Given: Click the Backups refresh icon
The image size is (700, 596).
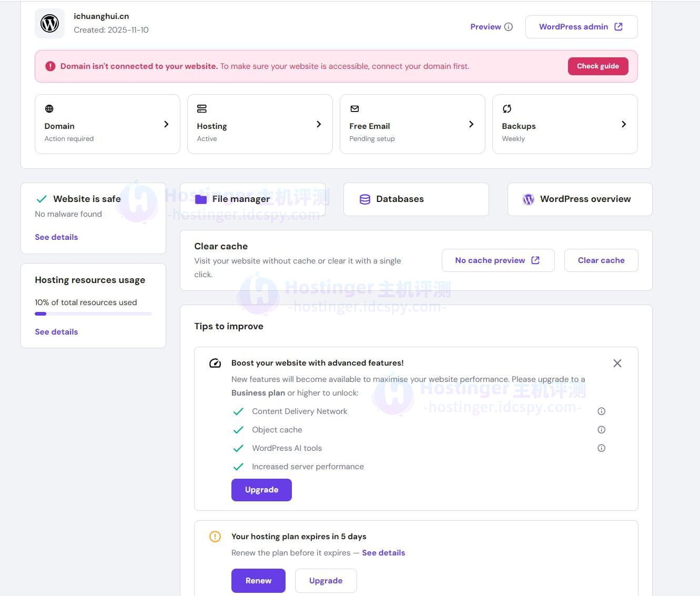Looking at the screenshot, I should coord(507,109).
